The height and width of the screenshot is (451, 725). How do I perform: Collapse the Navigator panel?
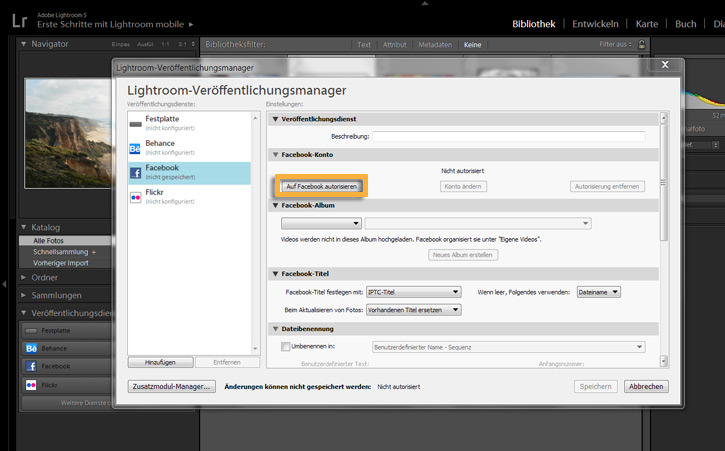click(24, 44)
